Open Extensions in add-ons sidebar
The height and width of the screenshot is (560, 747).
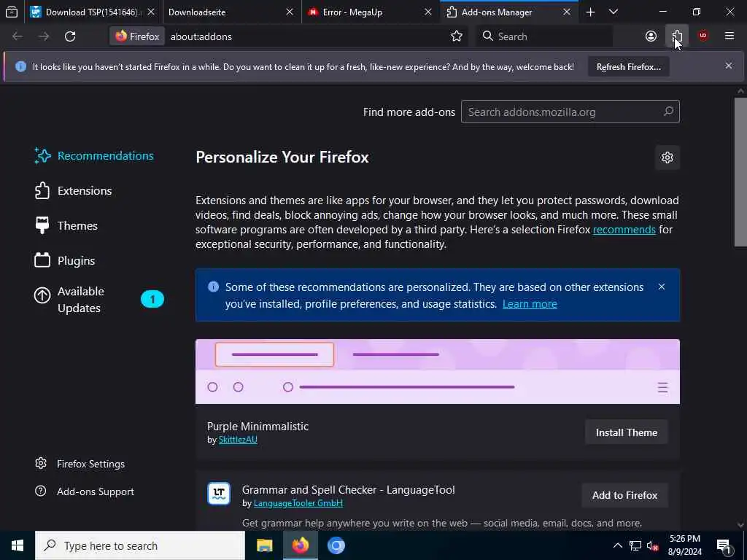tap(74, 191)
